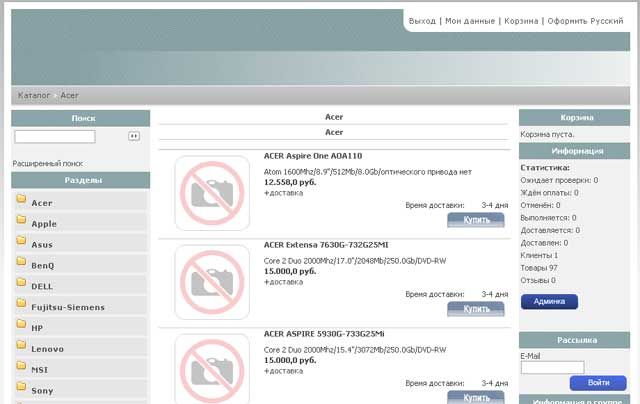Click the Оформить checkout link
640x404 pixels.
click(567, 21)
